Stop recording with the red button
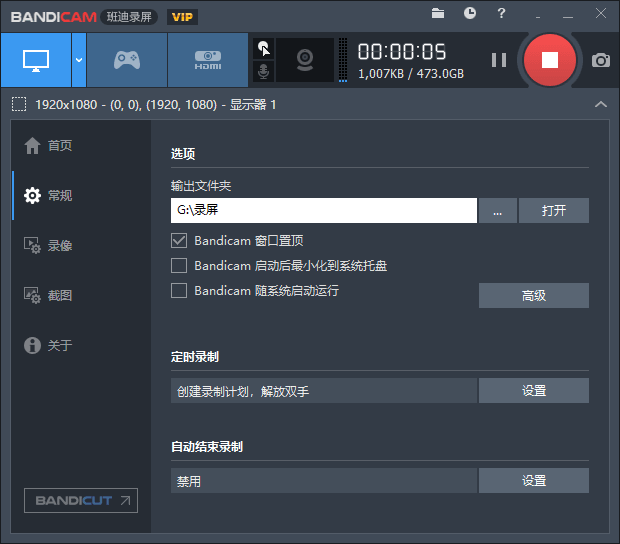The height and width of the screenshot is (544, 620). [550, 60]
